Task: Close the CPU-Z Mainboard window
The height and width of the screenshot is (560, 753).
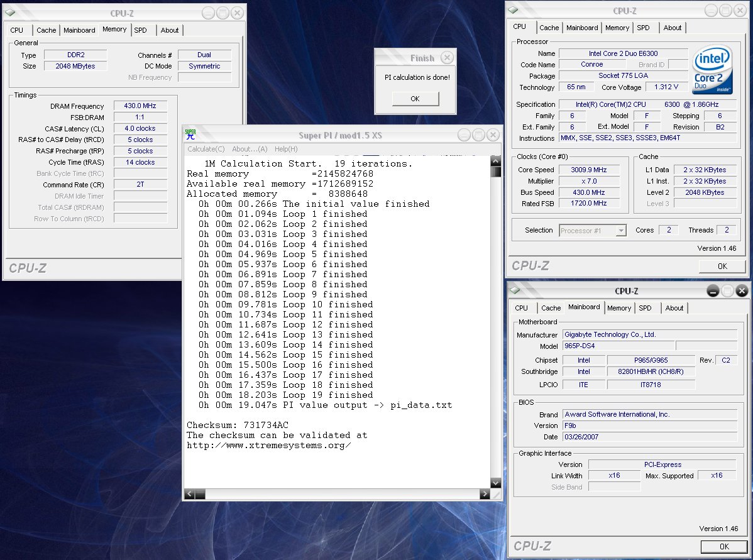Action: click(742, 290)
